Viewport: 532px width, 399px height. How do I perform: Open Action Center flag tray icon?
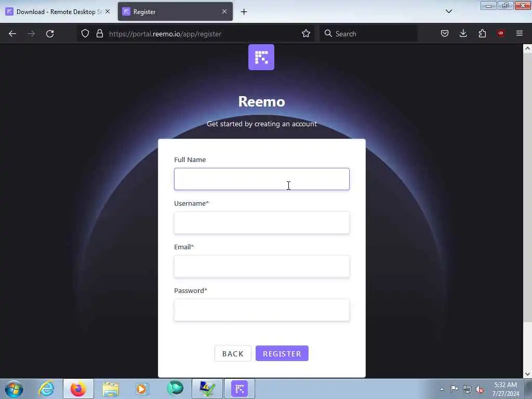point(454,389)
